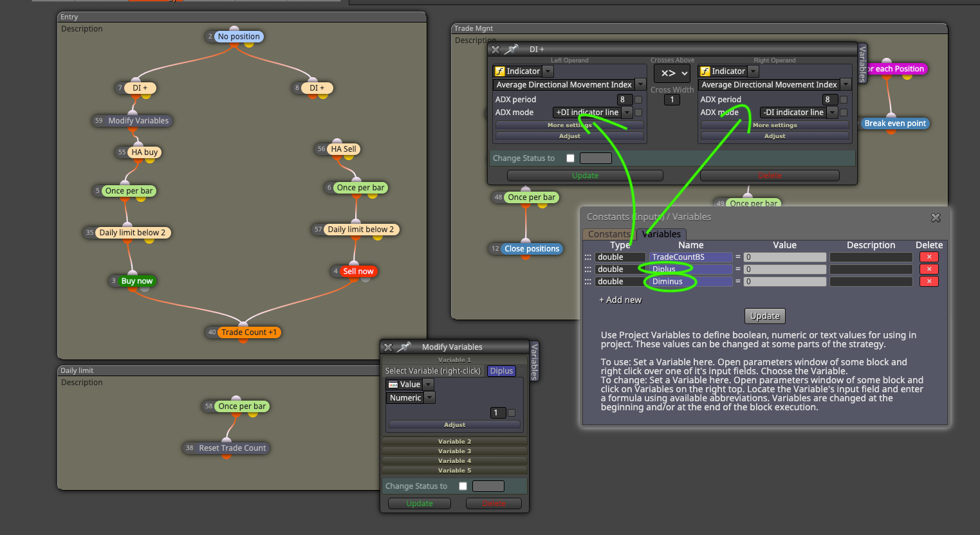The width and height of the screenshot is (980, 535).
Task: Expand left operand More settings
Action: coord(569,125)
